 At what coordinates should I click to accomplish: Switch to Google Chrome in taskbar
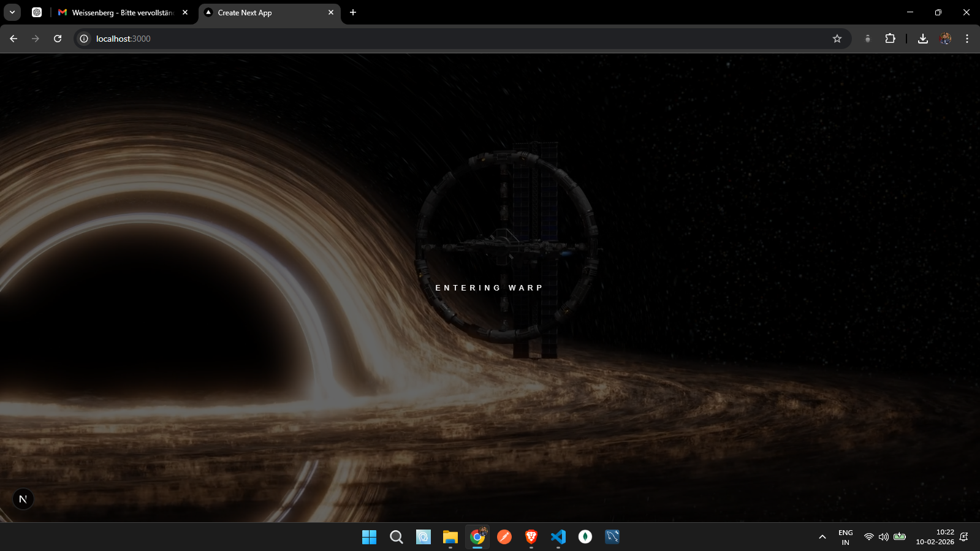pos(477,537)
